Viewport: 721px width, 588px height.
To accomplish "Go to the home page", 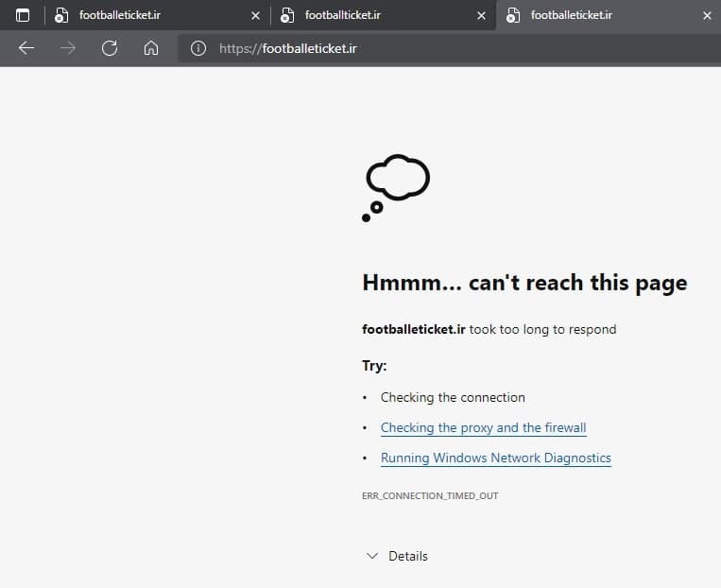I will click(x=150, y=48).
